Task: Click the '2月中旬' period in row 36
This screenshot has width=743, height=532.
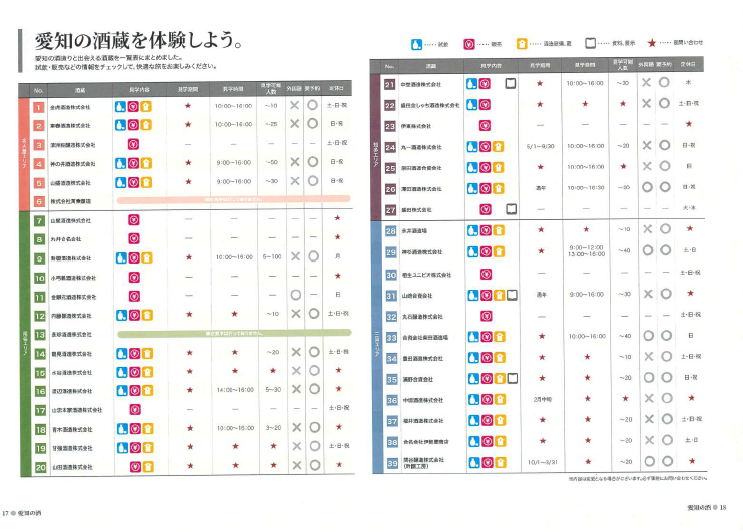Action: (543, 399)
